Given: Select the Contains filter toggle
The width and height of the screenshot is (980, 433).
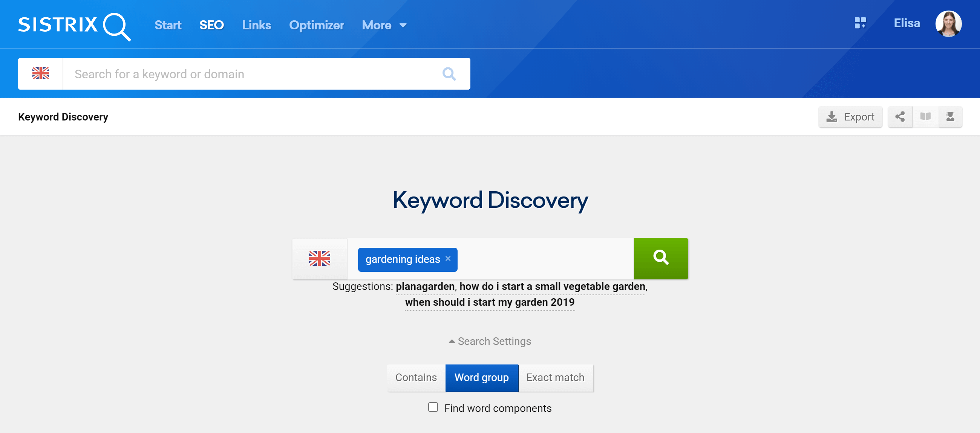Looking at the screenshot, I should (x=415, y=378).
